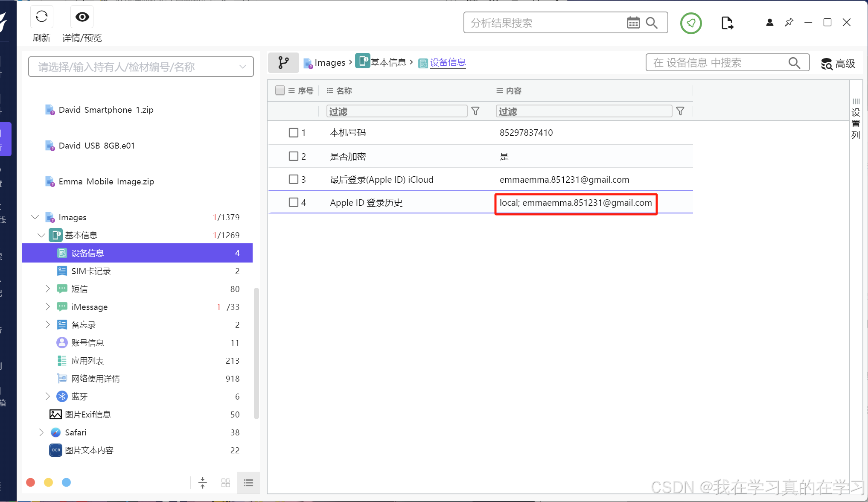Screen dimensions: 868x502
Task: Click the export file icon
Action: click(x=727, y=23)
